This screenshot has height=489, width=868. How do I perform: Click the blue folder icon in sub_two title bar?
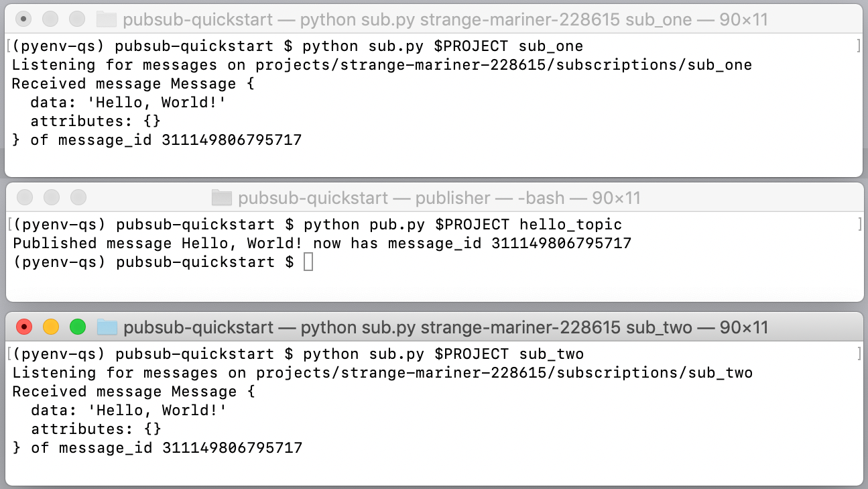click(x=107, y=327)
